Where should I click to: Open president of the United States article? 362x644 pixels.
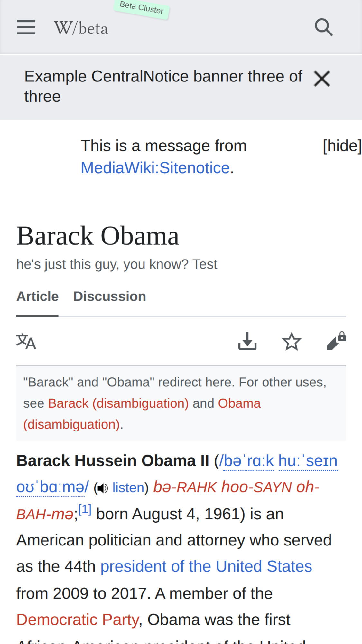pyautogui.click(x=206, y=566)
